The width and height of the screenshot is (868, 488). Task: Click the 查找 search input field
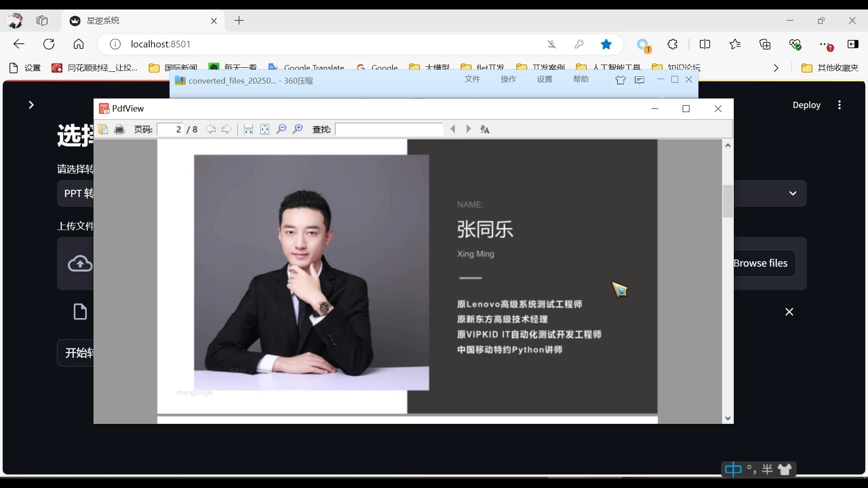pos(389,129)
